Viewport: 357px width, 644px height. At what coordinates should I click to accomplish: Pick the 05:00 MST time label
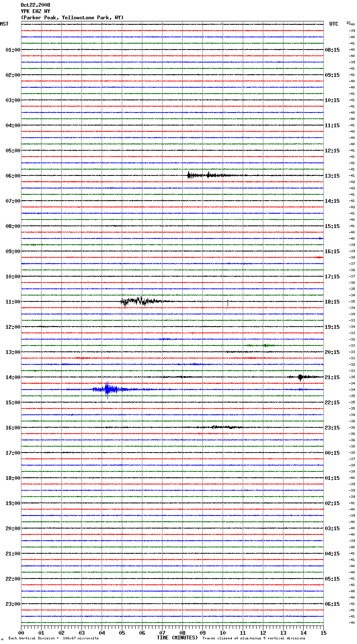click(13, 151)
